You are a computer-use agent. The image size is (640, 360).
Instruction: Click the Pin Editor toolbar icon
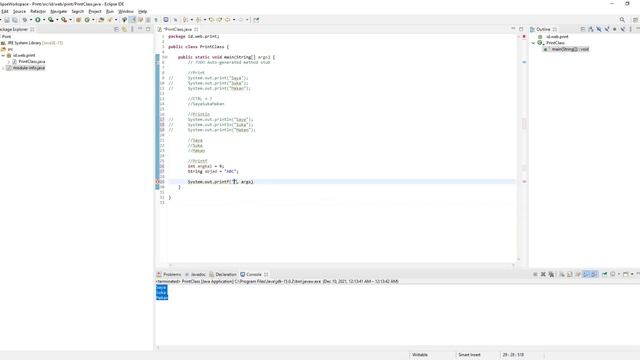click(x=256, y=20)
